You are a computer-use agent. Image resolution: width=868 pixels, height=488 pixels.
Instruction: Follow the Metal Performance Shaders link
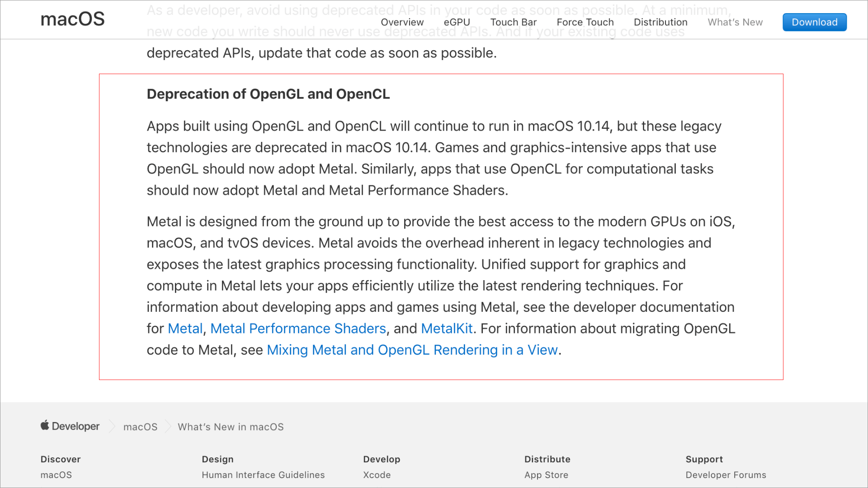tap(298, 328)
